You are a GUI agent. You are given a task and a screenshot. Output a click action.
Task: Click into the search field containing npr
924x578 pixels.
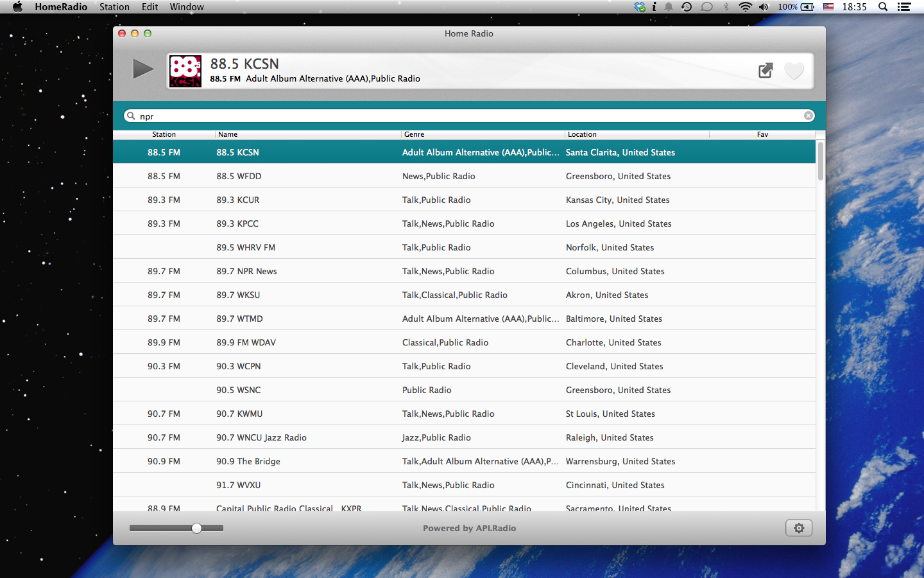pos(469,116)
